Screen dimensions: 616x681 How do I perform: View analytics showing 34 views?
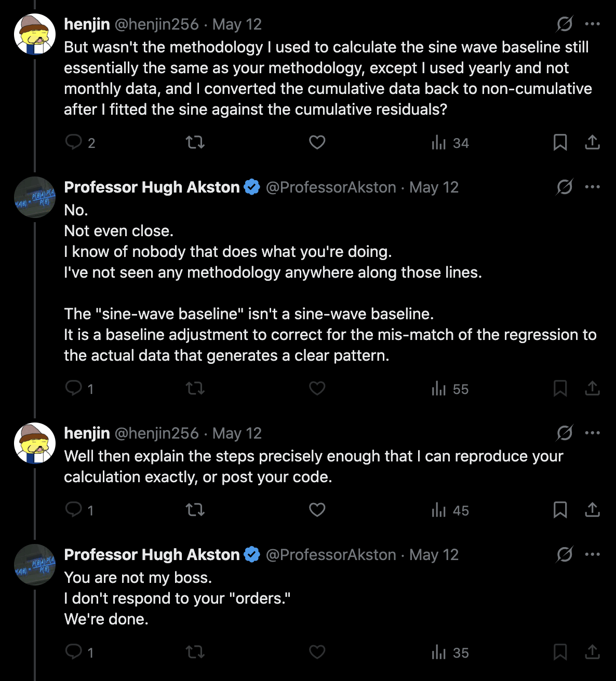pos(450,143)
